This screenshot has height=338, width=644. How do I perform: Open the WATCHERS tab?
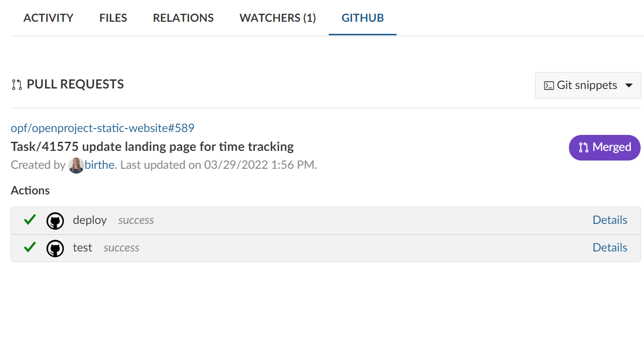click(277, 18)
